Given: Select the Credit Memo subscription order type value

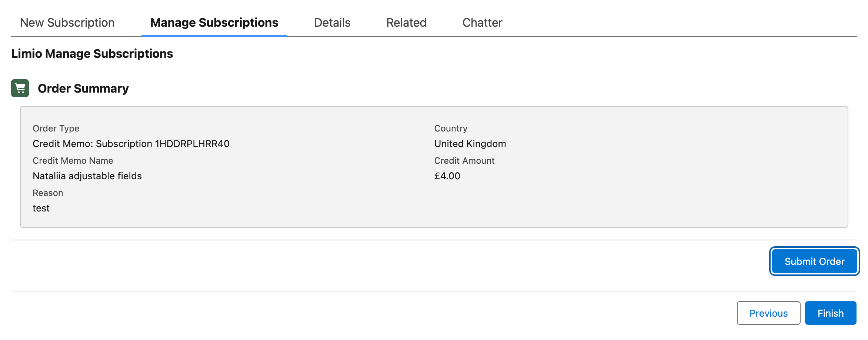Looking at the screenshot, I should (131, 144).
